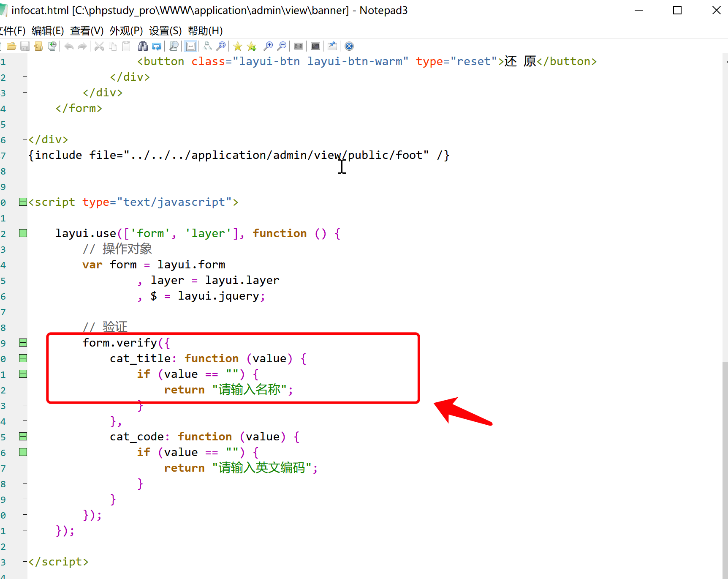The height and width of the screenshot is (579, 728).
Task: Zoom in with the plus magnifier
Action: pyautogui.click(x=268, y=46)
